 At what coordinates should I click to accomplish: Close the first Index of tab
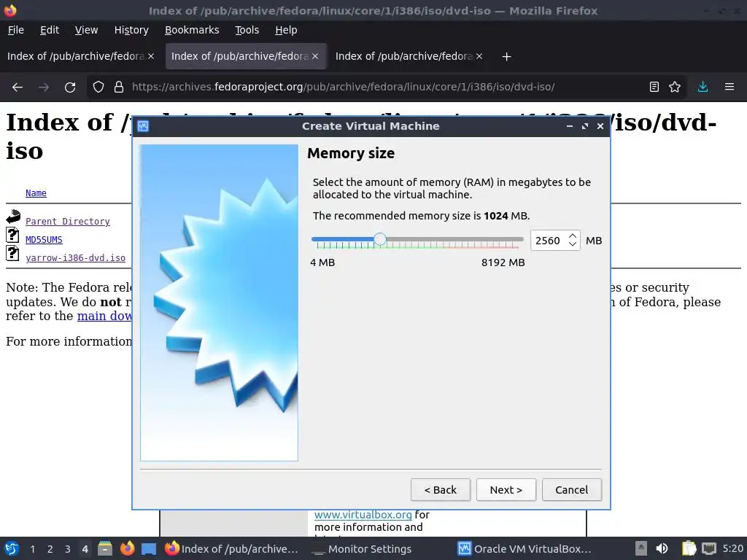[151, 56]
